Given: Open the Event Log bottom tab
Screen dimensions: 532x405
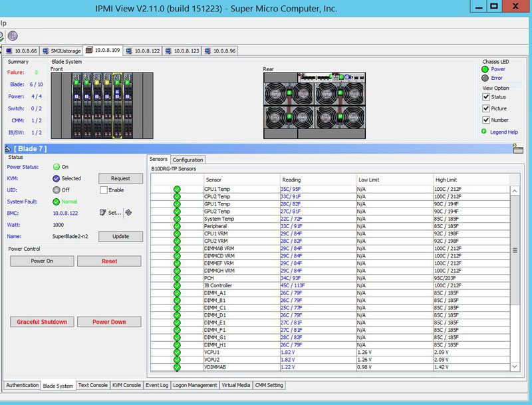Looking at the screenshot, I should (158, 385).
